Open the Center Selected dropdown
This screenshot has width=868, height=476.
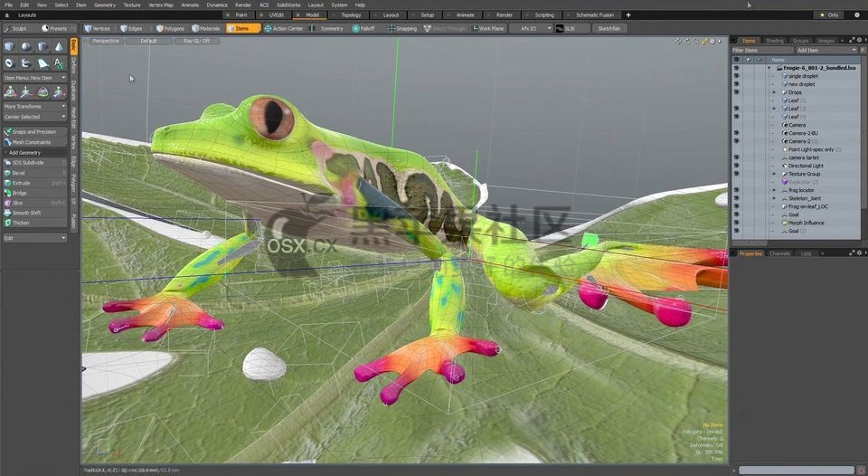tap(34, 117)
